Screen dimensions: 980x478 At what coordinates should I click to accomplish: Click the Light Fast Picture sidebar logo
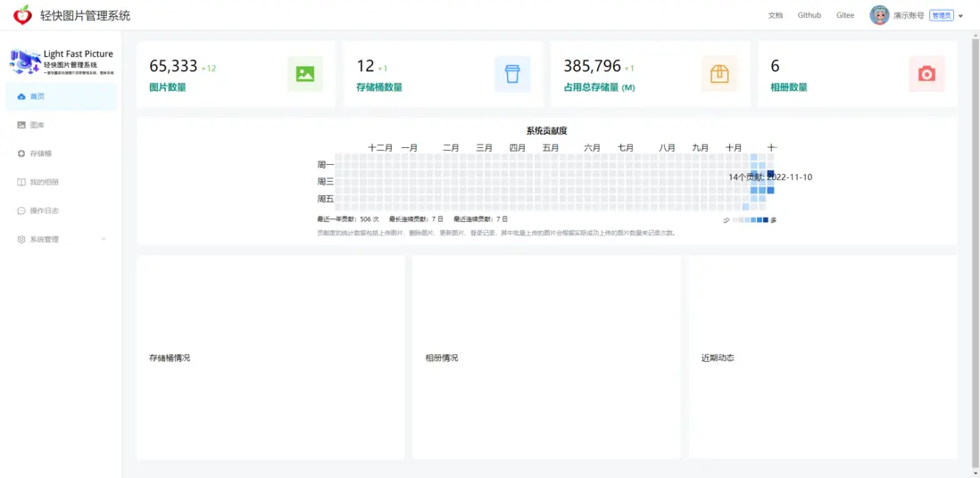[x=62, y=62]
